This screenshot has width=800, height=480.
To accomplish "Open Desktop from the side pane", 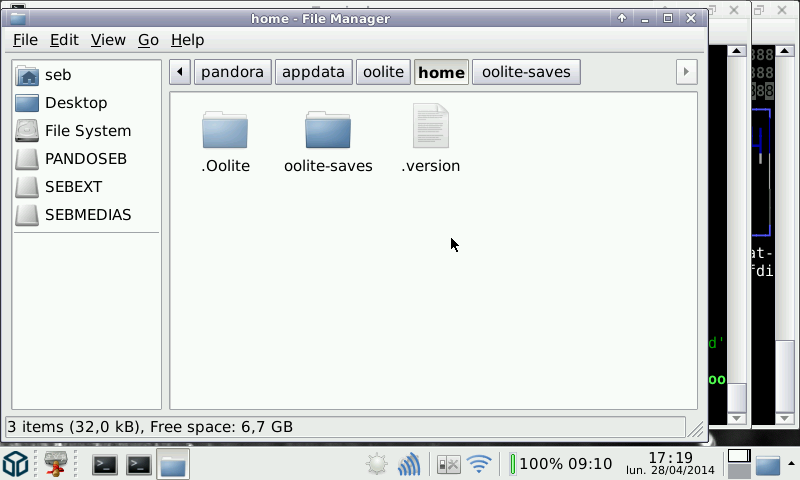I will [x=75, y=103].
